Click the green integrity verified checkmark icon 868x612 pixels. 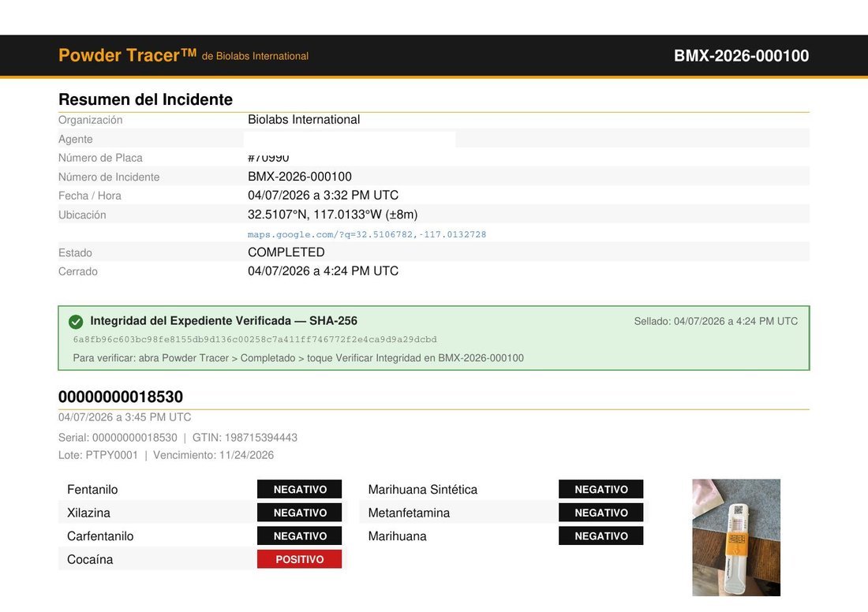(x=76, y=322)
